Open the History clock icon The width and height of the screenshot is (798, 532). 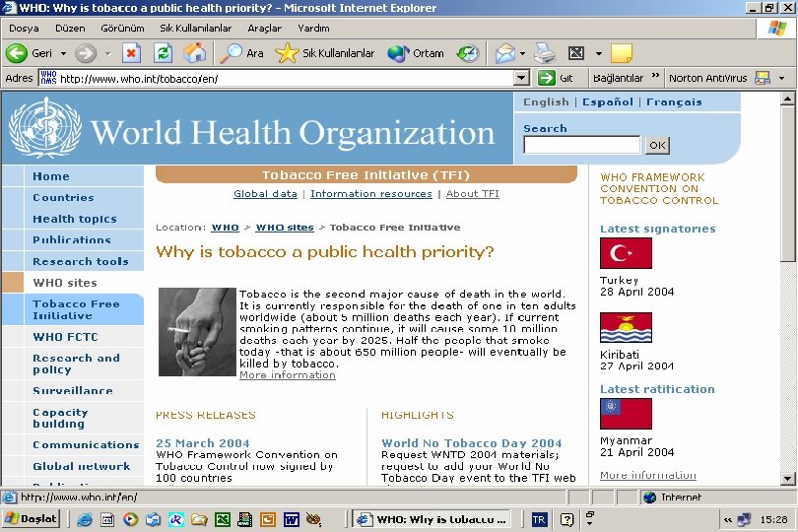click(468, 53)
